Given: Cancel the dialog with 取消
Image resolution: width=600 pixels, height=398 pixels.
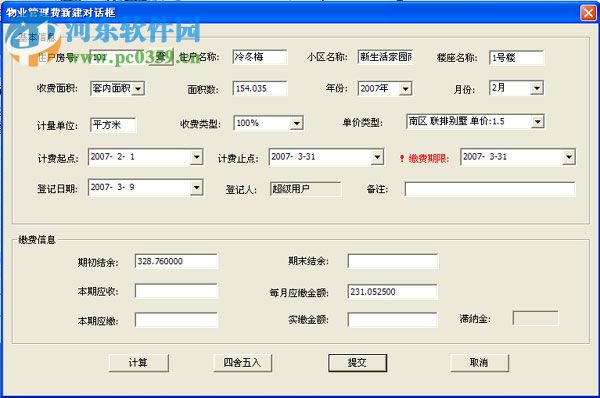Looking at the screenshot, I should pyautogui.click(x=479, y=362).
